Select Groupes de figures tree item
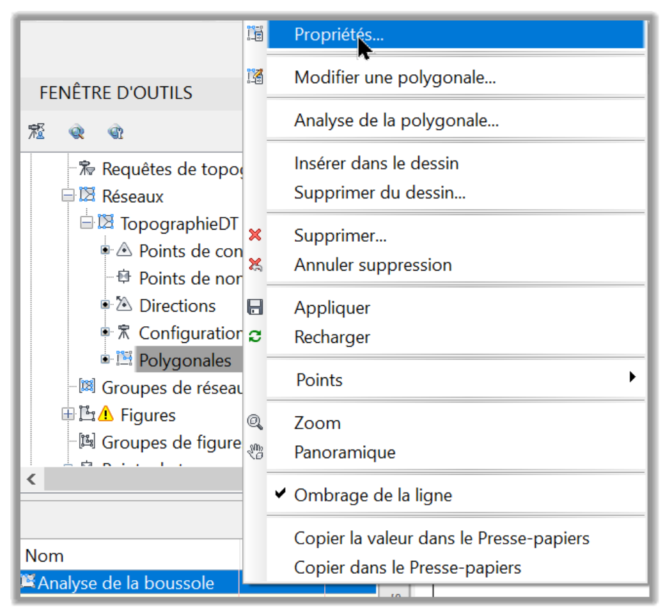The height and width of the screenshot is (616, 672). tap(171, 443)
